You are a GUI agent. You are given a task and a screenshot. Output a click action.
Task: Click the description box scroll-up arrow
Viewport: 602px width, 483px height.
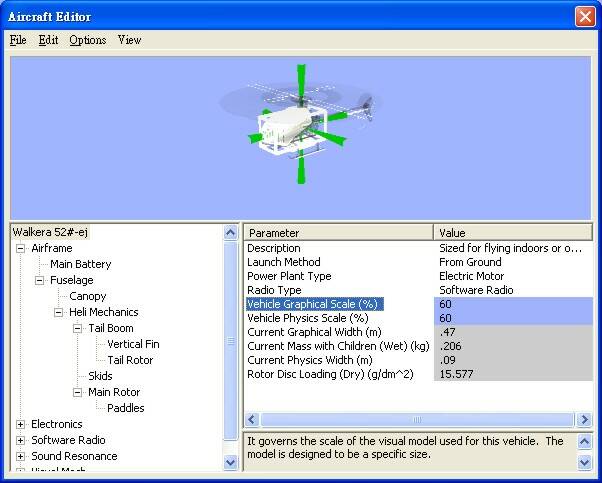coord(584,442)
